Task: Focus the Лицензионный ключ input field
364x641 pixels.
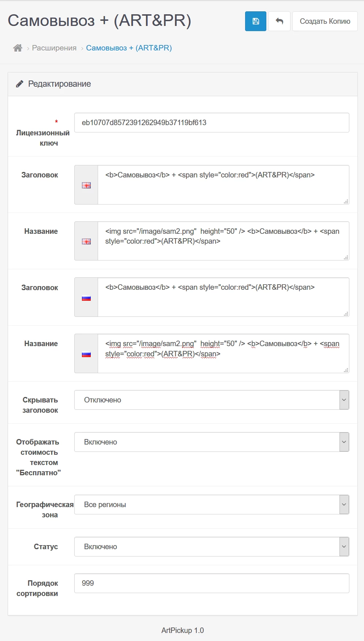Action: (212, 123)
